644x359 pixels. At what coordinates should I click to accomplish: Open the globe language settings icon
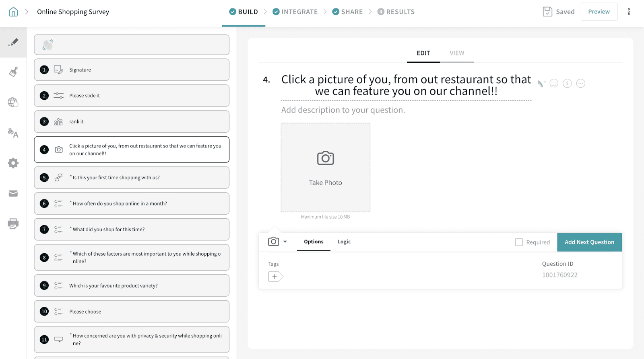[x=13, y=103]
